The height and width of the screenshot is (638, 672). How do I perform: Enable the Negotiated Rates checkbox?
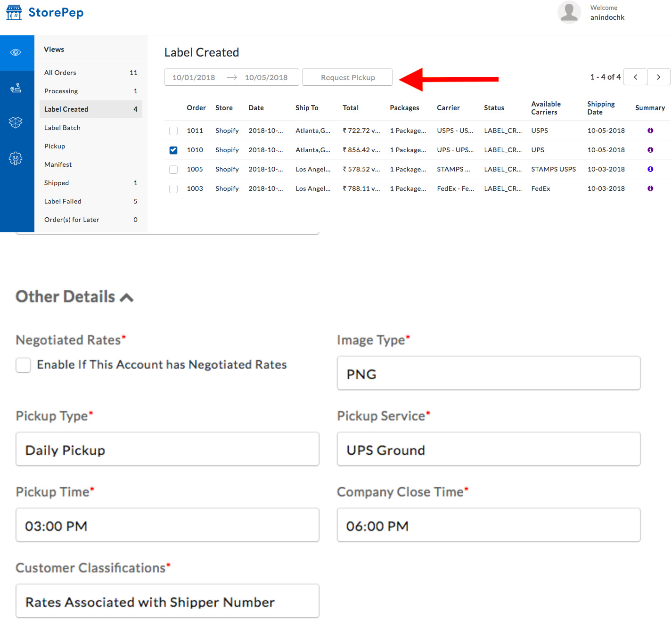point(23,365)
